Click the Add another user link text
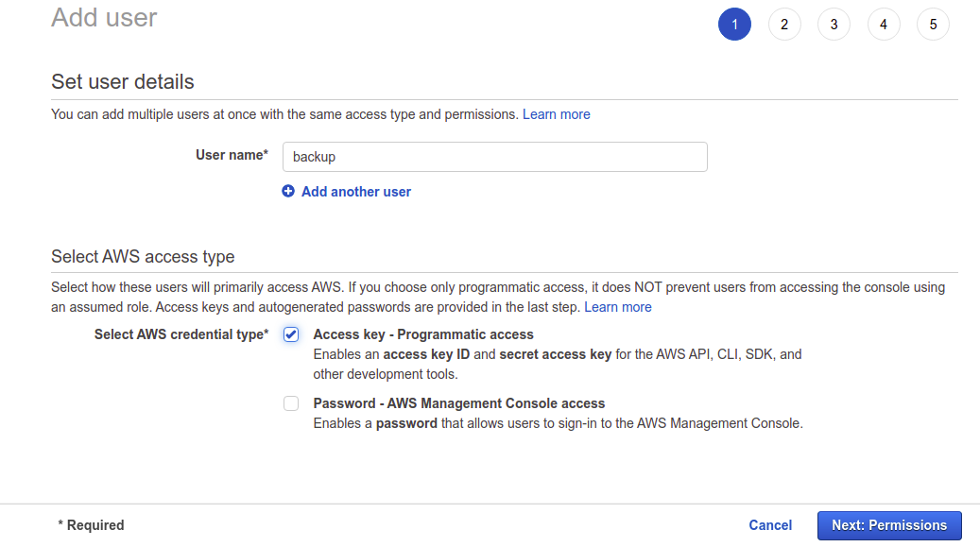Screen dimensions: 980x547 point(356,192)
